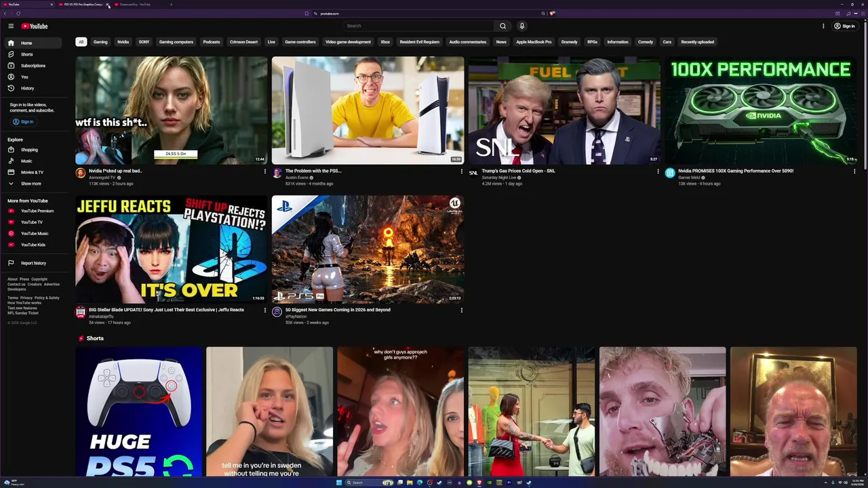Image resolution: width=868 pixels, height=488 pixels.
Task: Select the Crimson Desert chip
Action: point(243,42)
